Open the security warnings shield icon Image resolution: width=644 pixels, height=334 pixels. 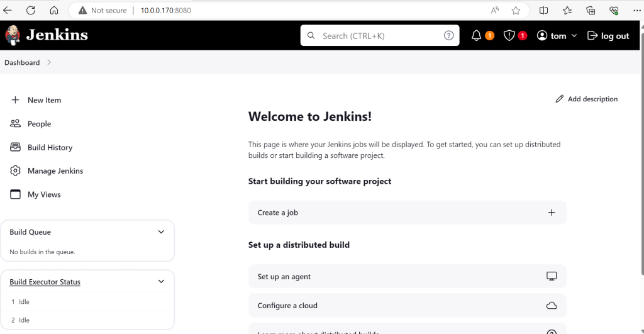click(x=509, y=36)
